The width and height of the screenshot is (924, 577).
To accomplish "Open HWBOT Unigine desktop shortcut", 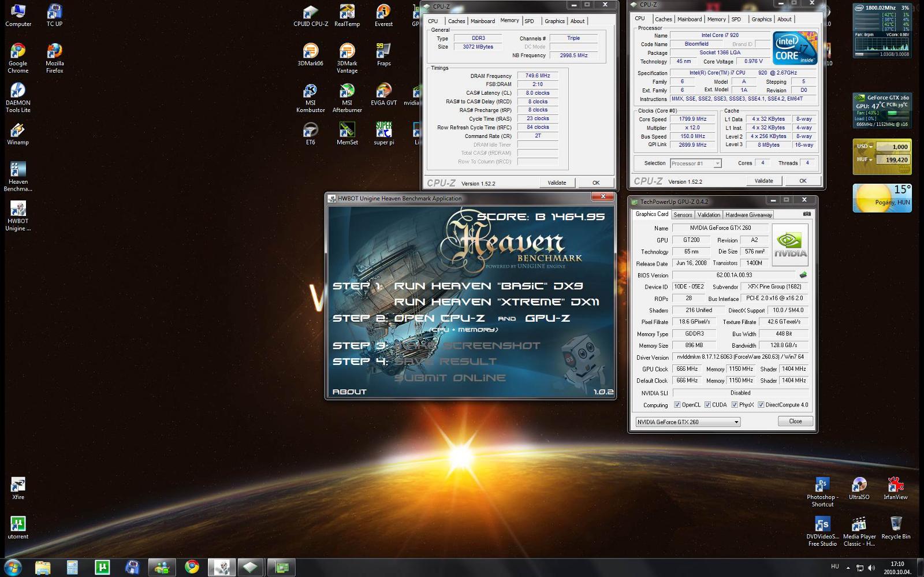I will point(18,215).
